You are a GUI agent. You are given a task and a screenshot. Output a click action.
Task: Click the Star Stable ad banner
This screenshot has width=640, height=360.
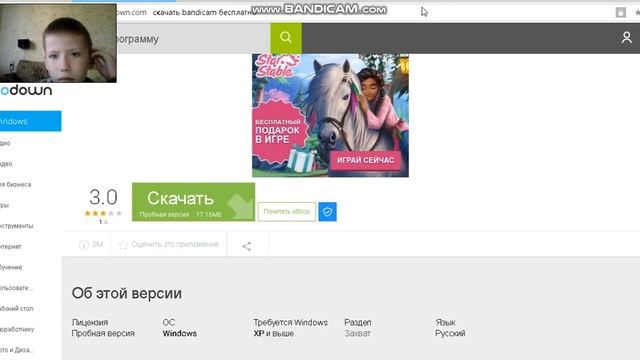330,116
